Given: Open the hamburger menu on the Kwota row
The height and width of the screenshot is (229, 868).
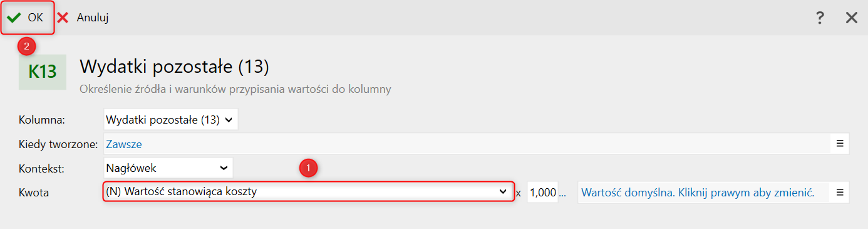Looking at the screenshot, I should 840,193.
